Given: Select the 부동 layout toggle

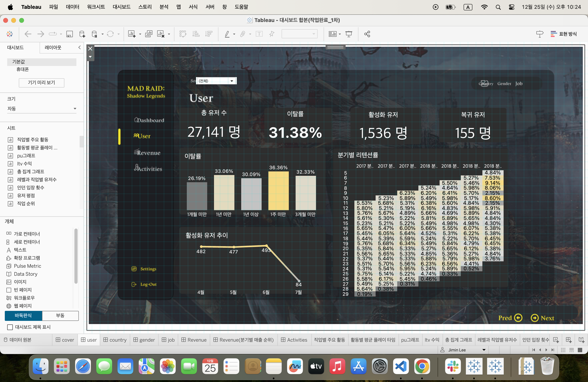Looking at the screenshot, I should [x=60, y=316].
